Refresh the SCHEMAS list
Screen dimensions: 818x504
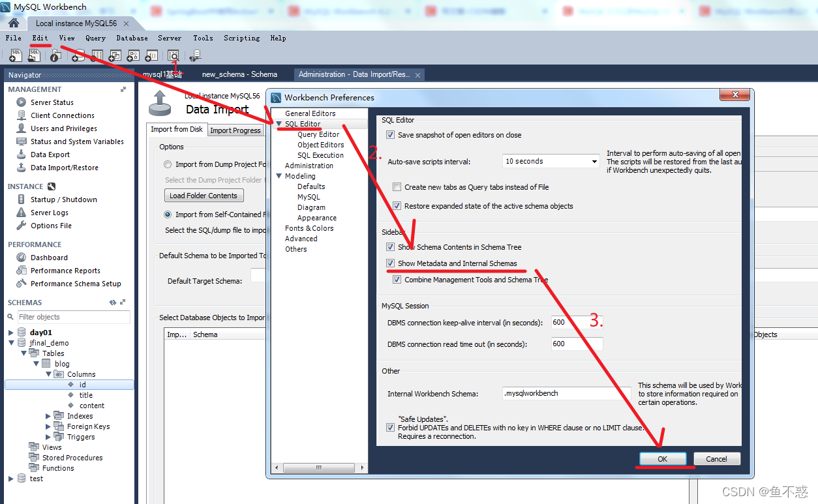pos(113,303)
